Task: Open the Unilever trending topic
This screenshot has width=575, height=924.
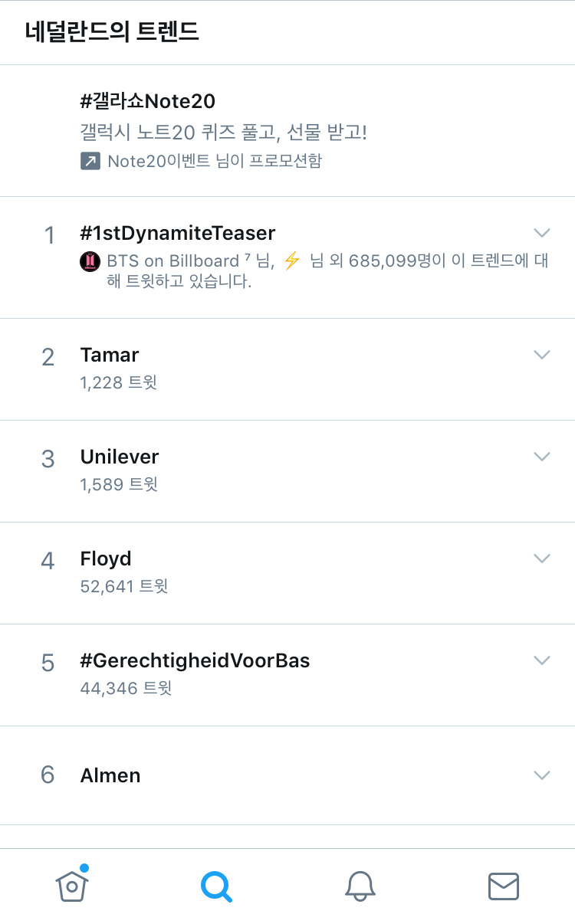Action: (x=120, y=457)
